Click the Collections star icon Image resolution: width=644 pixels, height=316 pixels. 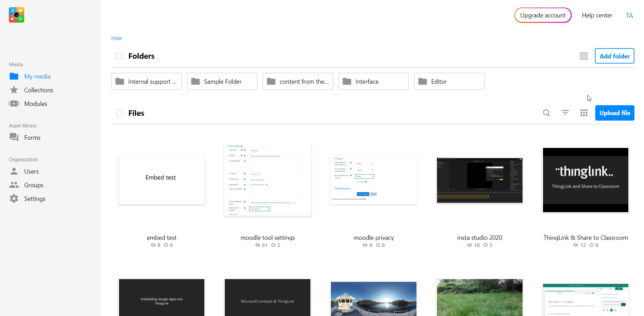(x=14, y=90)
